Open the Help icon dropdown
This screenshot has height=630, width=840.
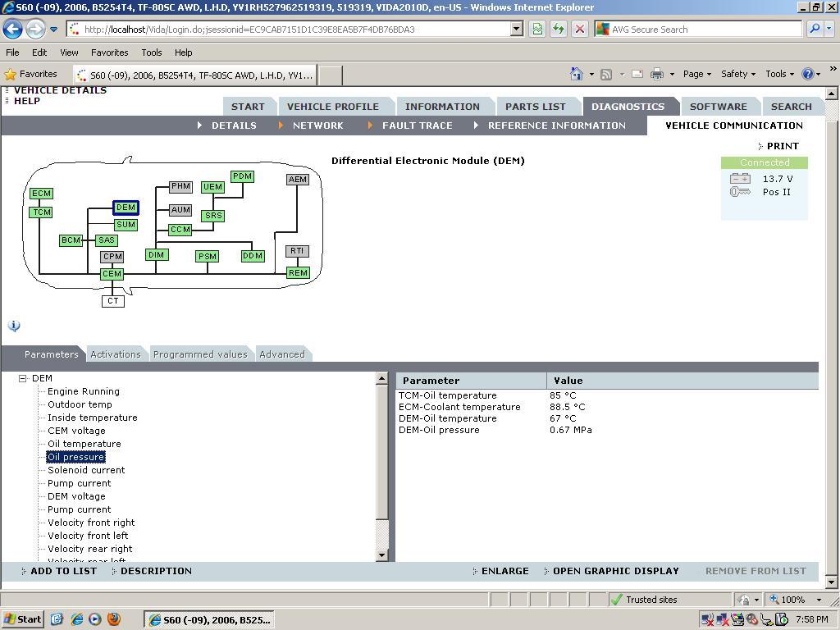tap(818, 74)
